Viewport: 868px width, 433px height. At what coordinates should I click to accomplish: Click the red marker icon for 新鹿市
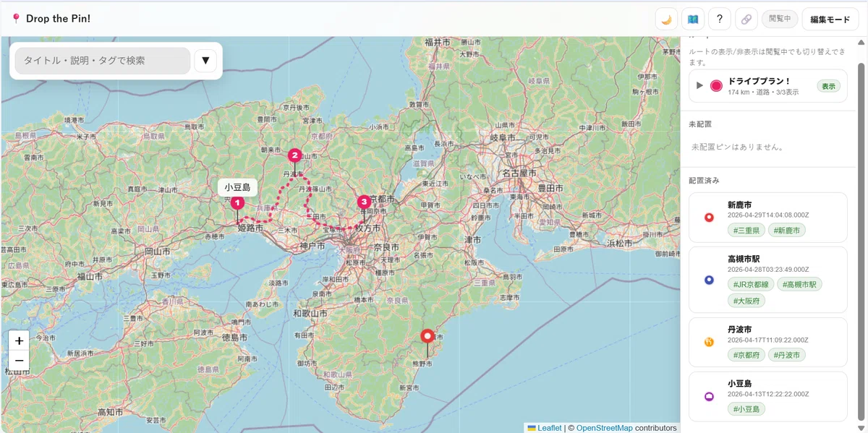coord(709,218)
